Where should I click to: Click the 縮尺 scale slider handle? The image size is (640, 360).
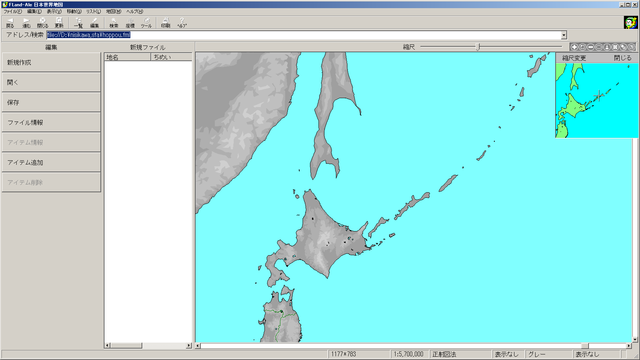[x=478, y=47]
